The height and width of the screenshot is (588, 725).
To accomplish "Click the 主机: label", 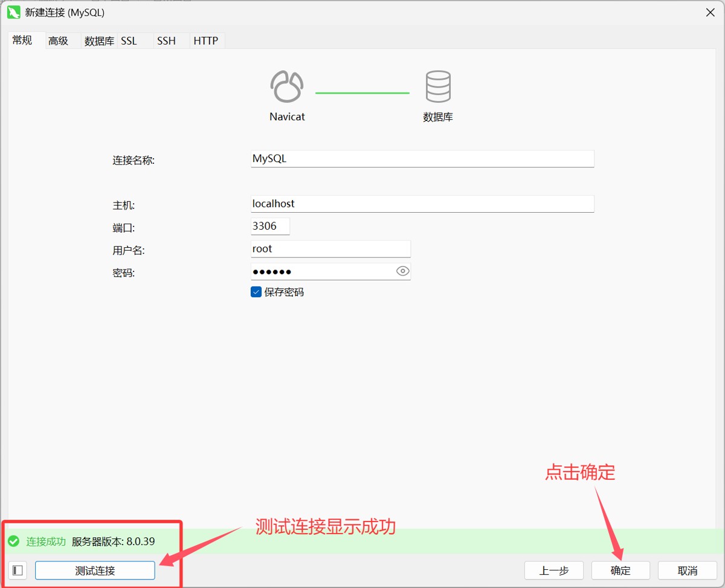I will pyautogui.click(x=123, y=205).
